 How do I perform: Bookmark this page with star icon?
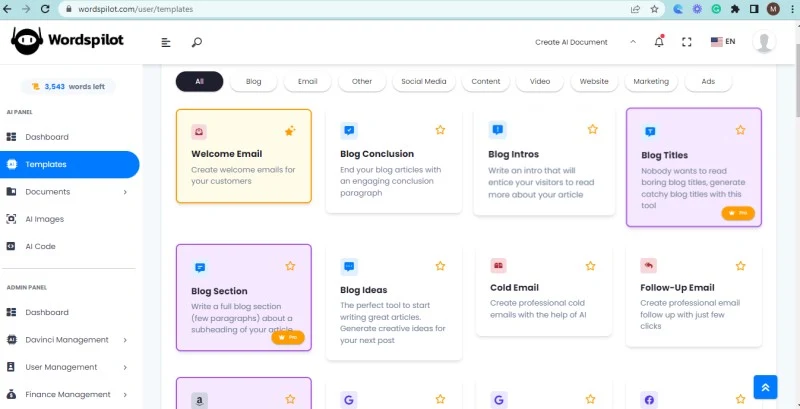(655, 9)
